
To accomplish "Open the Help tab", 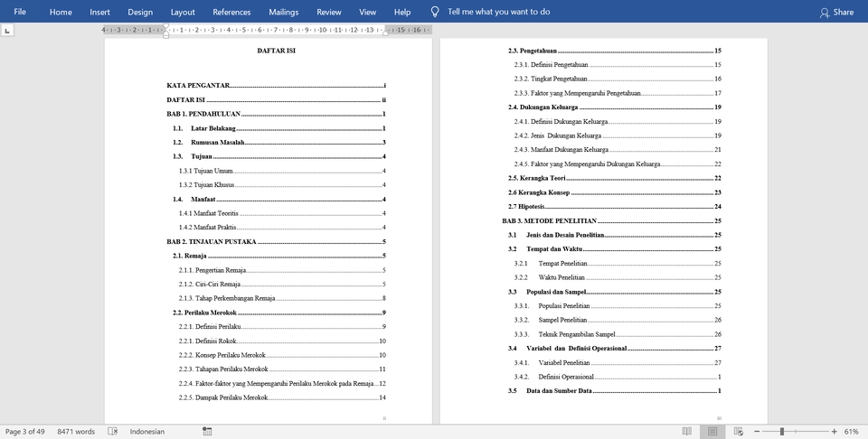I will click(402, 12).
